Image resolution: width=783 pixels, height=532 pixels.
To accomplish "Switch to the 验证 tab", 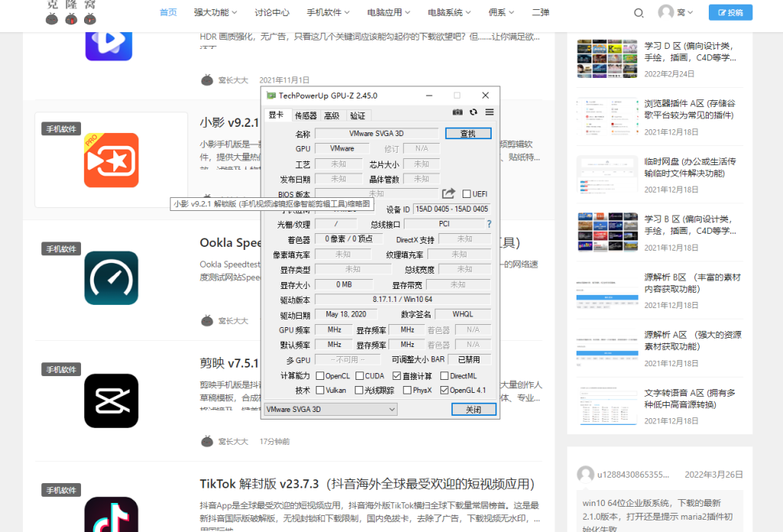I will 358,115.
